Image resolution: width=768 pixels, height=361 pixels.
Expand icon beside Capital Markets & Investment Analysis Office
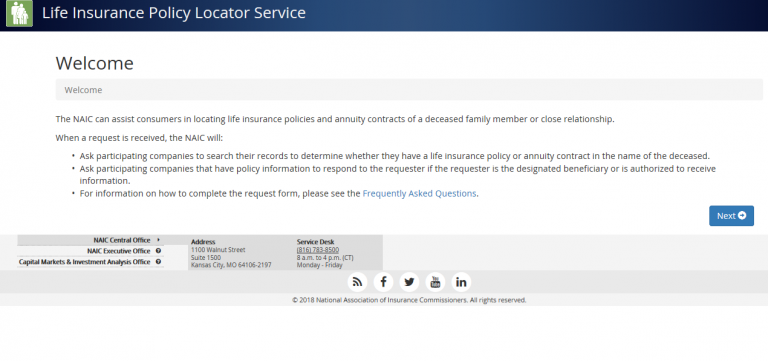158,262
